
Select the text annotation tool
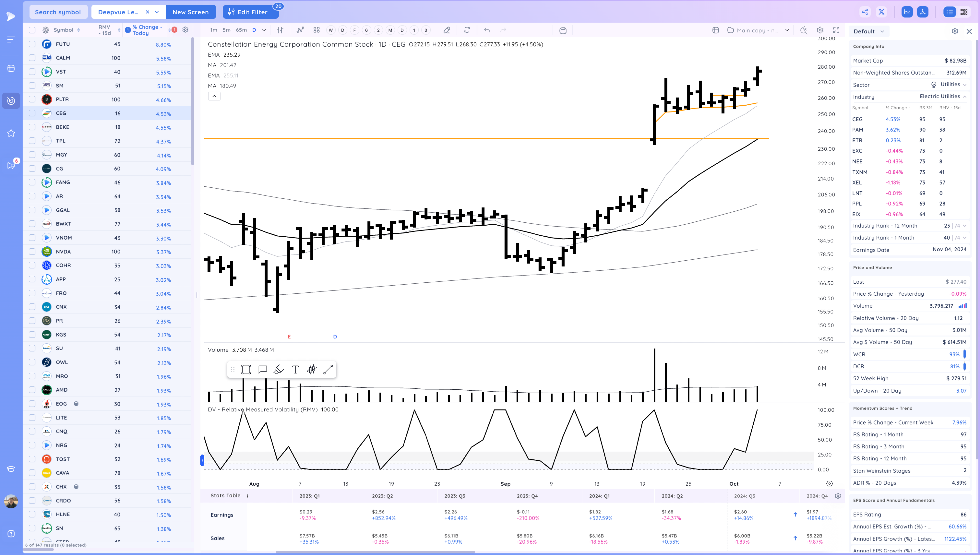295,369
